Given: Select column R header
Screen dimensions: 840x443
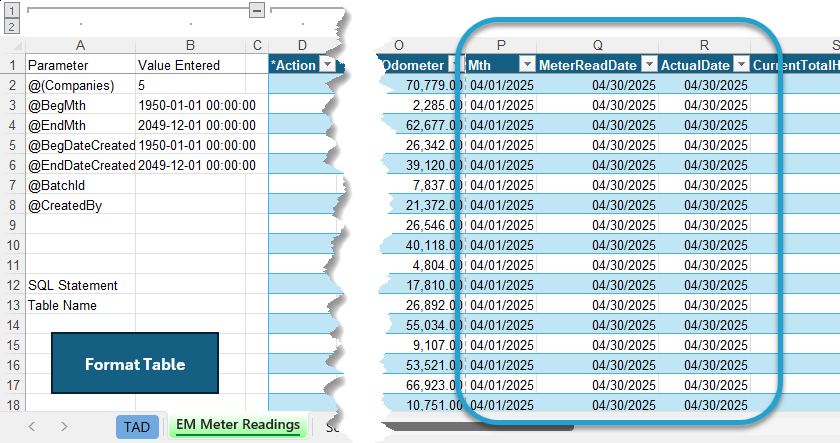Looking at the screenshot, I should (704, 46).
